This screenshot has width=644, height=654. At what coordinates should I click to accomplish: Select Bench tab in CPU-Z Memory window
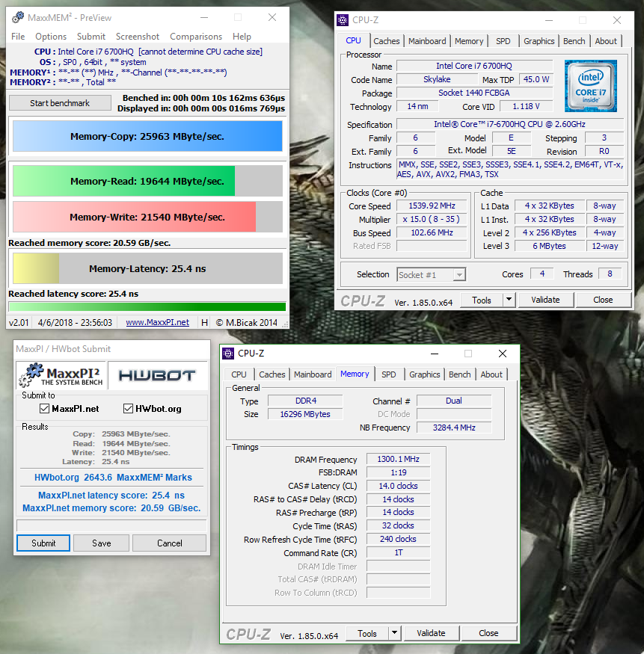459,374
